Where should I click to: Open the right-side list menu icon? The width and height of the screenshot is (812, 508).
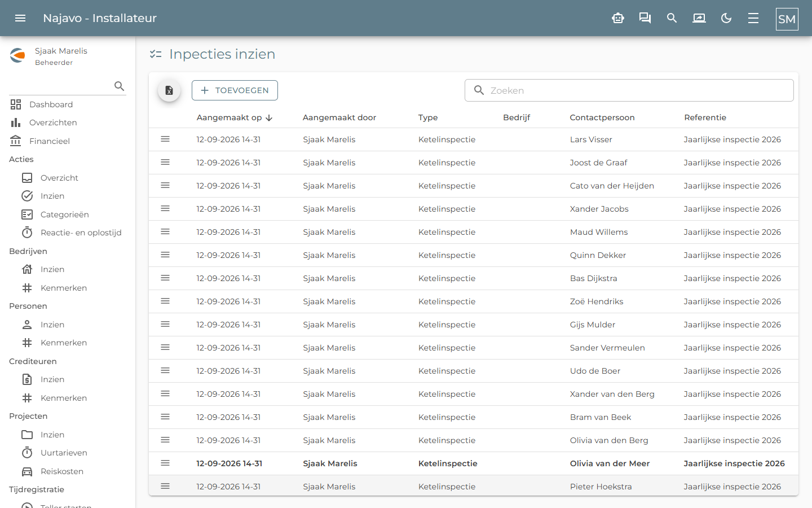point(753,18)
